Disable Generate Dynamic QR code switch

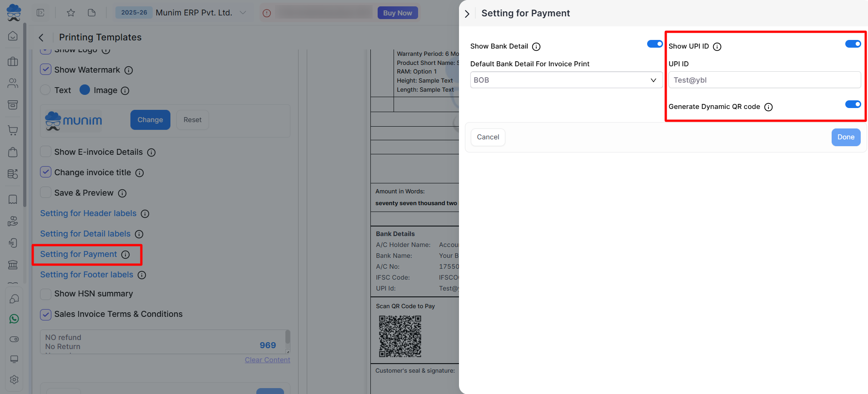[x=853, y=104]
